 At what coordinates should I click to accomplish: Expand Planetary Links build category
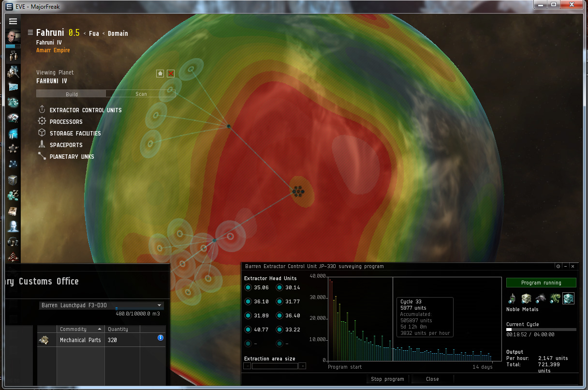(66, 156)
